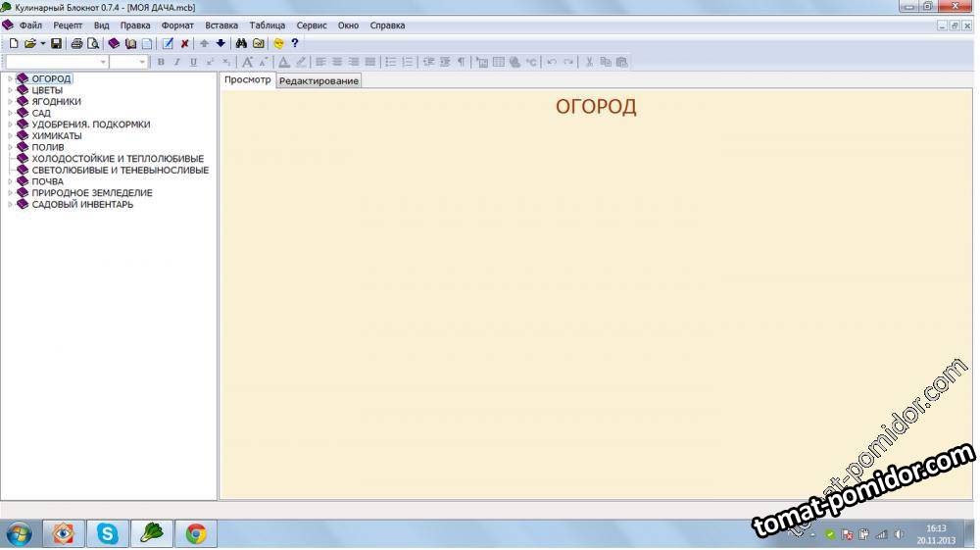Expand the САД tree node arrow
This screenshot has height=550, width=980.
10,113
